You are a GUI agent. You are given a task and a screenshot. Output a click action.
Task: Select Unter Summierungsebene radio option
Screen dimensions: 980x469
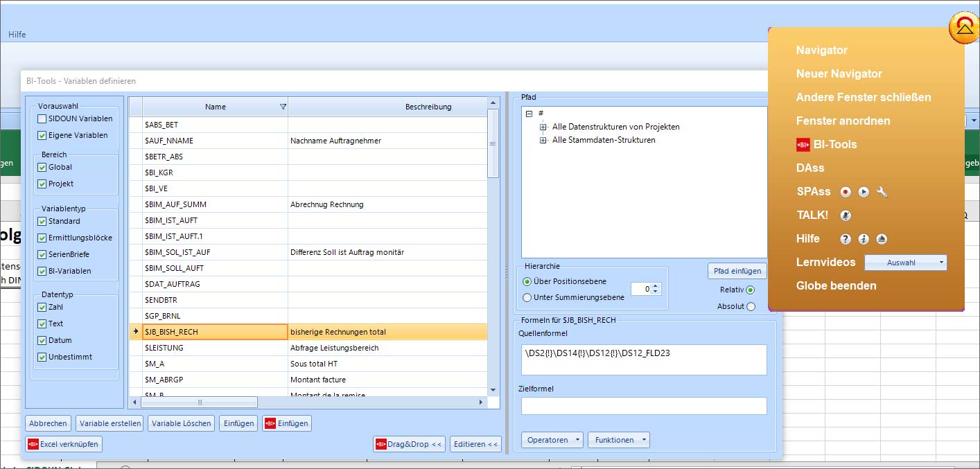click(527, 297)
